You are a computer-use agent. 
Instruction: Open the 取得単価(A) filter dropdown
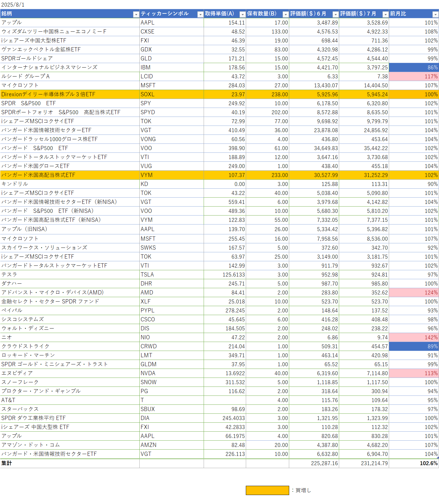[x=243, y=14]
